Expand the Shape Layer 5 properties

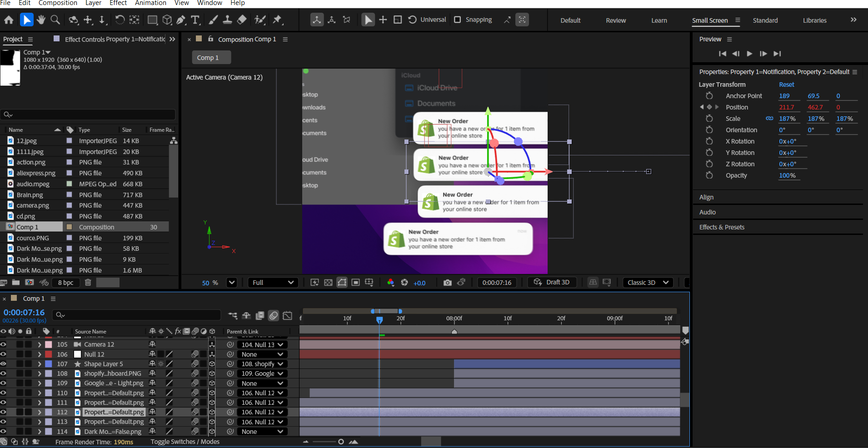pos(40,364)
